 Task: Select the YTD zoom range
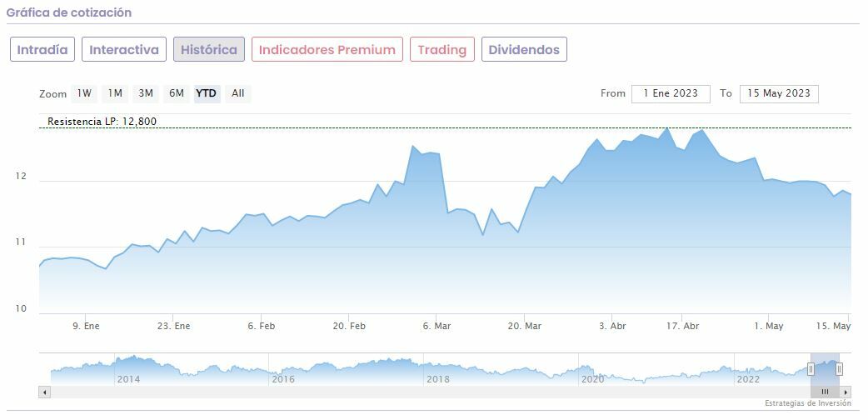tap(206, 93)
